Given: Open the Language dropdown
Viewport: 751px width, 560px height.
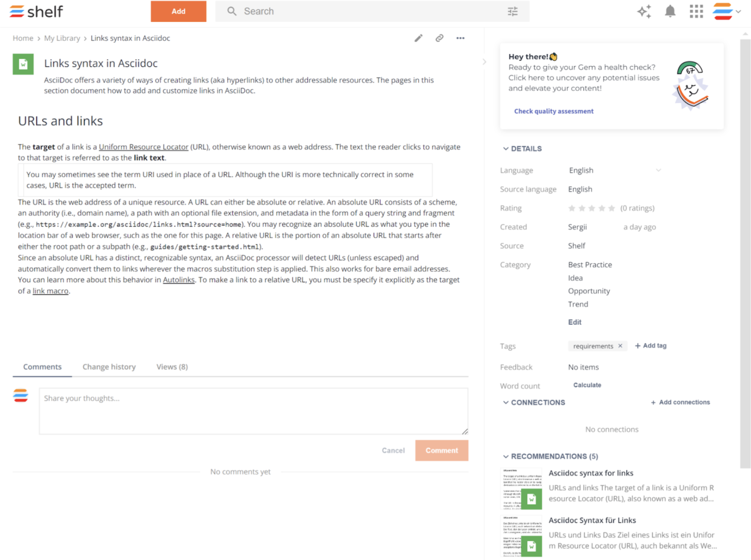Looking at the screenshot, I should tap(615, 170).
